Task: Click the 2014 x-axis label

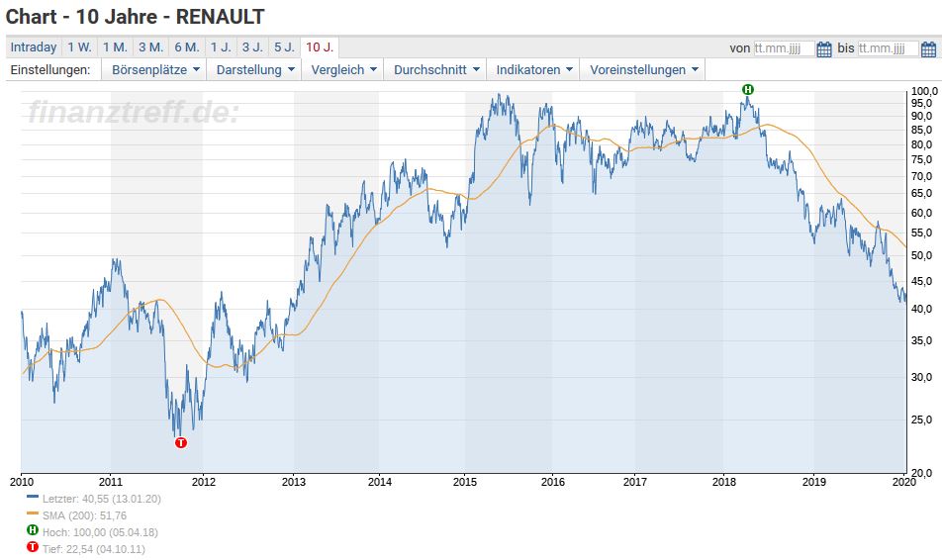Action: pos(380,482)
